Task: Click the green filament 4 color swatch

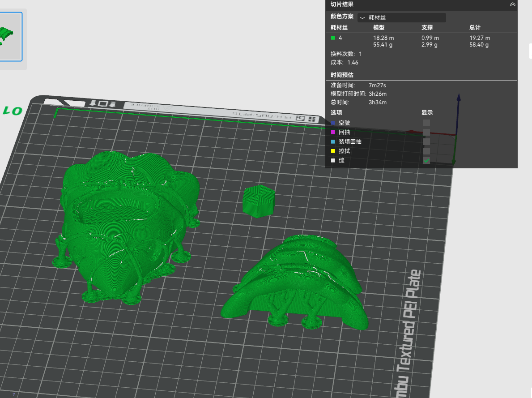Action: click(x=333, y=38)
